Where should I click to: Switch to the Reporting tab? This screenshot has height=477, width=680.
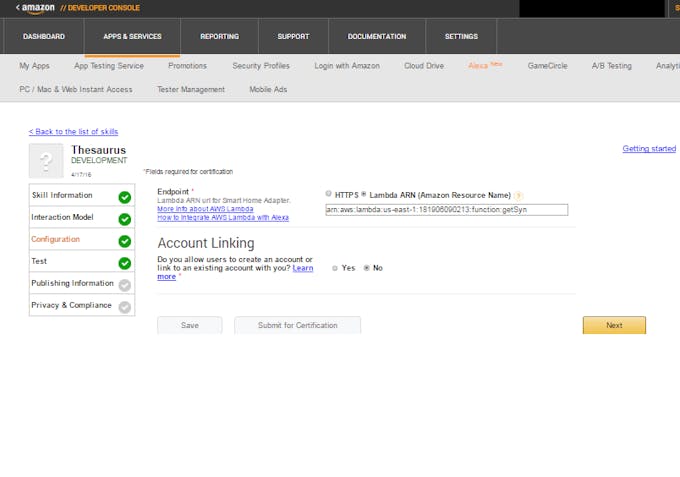219,36
